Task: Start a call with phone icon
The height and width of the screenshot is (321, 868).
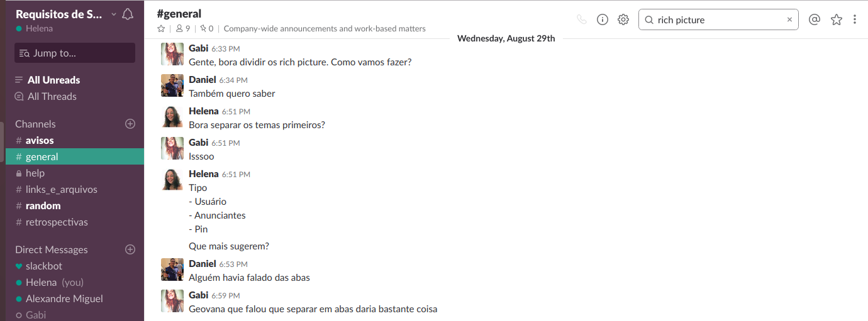Action: pos(582,19)
